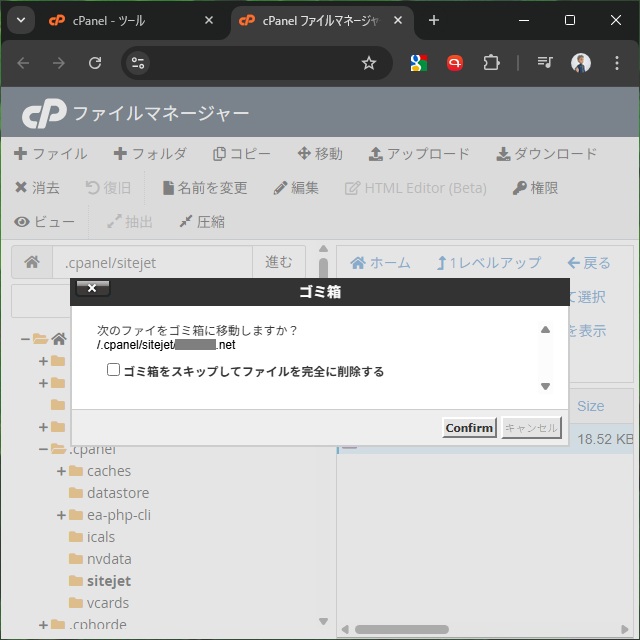Click the キャンセル button in dialog
The image size is (640, 640).
coord(531,428)
